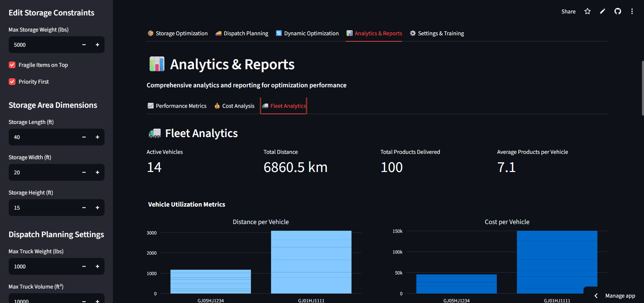Click the Total Distance value 6860.5 km
Screen dimensions: 644x303
click(295, 167)
